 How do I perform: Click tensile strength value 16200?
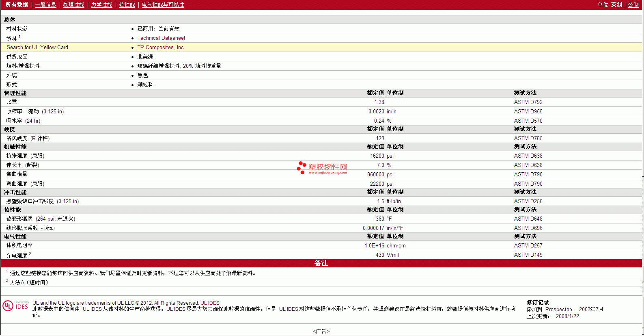(377, 156)
